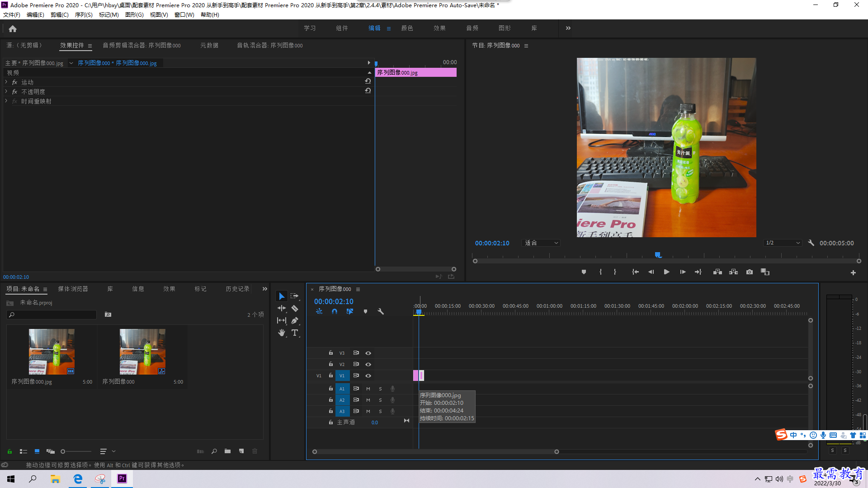Toggle V1 track output eye
The width and height of the screenshot is (868, 488).
click(x=368, y=375)
